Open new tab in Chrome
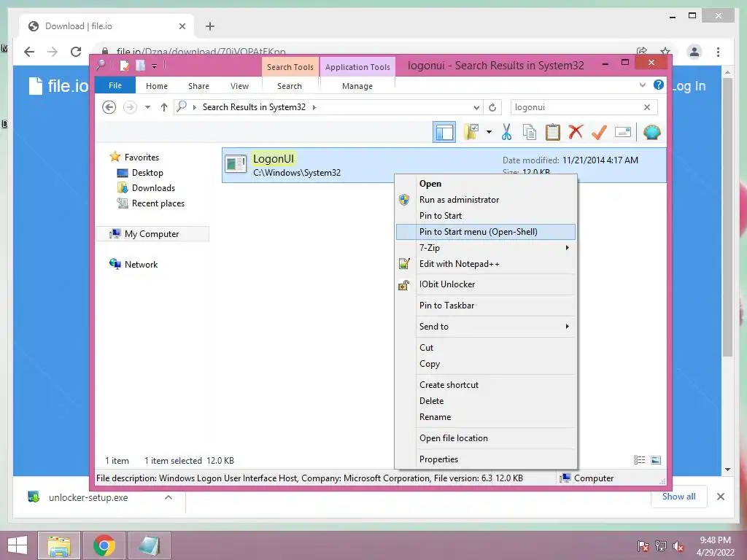Image resolution: width=747 pixels, height=560 pixels. [x=210, y=26]
